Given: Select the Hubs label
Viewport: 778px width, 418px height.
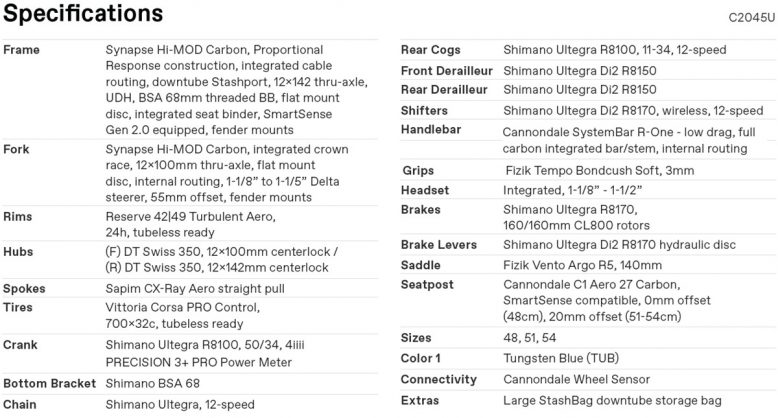Looking at the screenshot, I should point(20,252).
